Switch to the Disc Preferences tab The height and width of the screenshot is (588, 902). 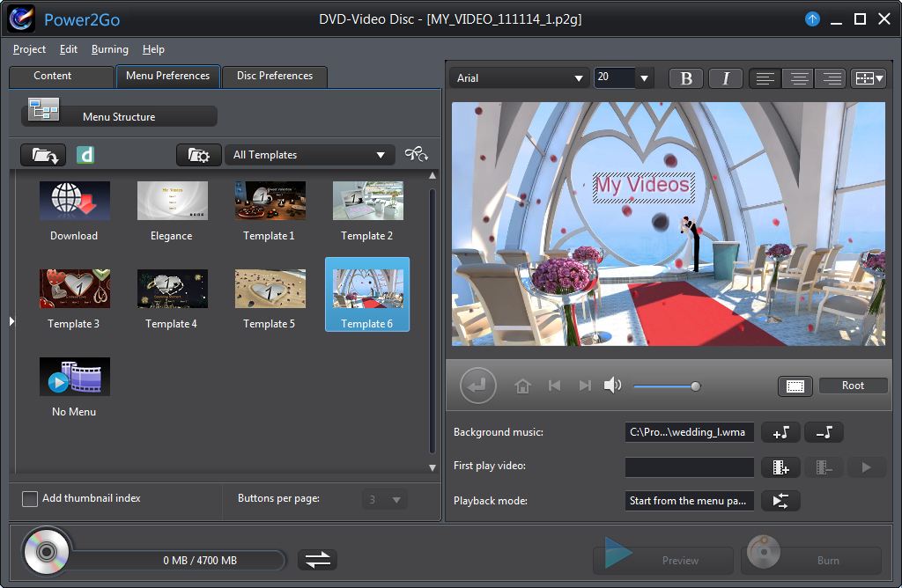pos(274,77)
